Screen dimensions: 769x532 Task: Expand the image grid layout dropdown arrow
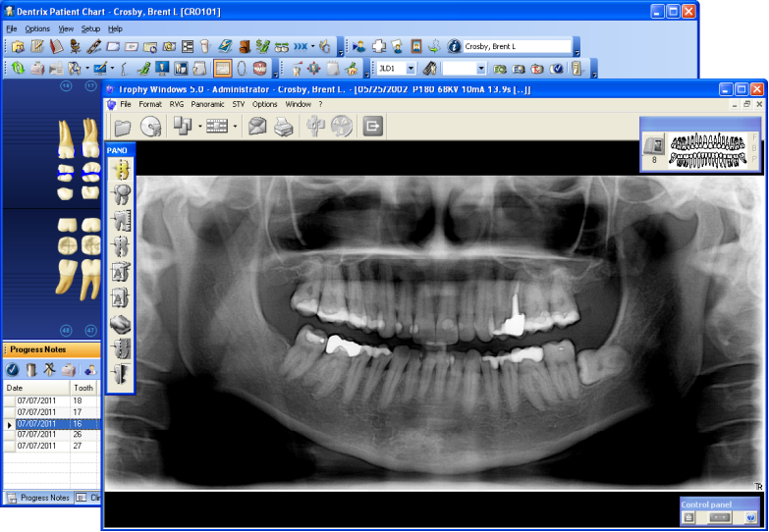pyautogui.click(x=235, y=127)
